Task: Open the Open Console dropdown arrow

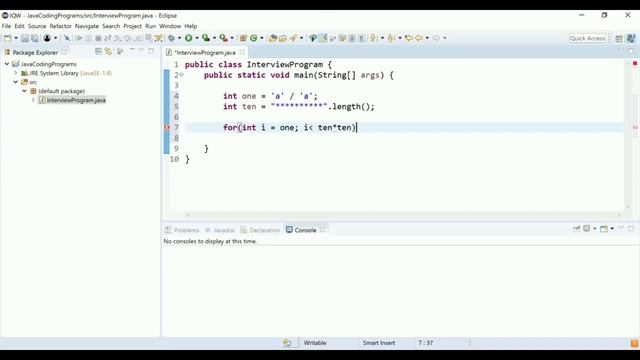Action: pos(612,229)
